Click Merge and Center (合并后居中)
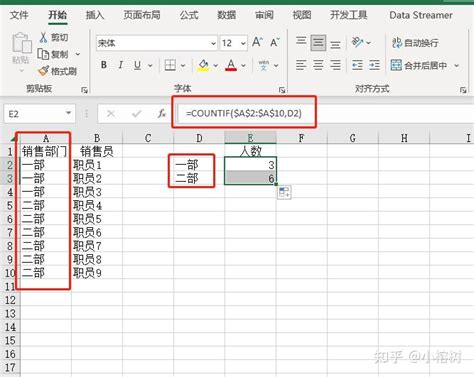Screen dimensions: 474x377 419,65
